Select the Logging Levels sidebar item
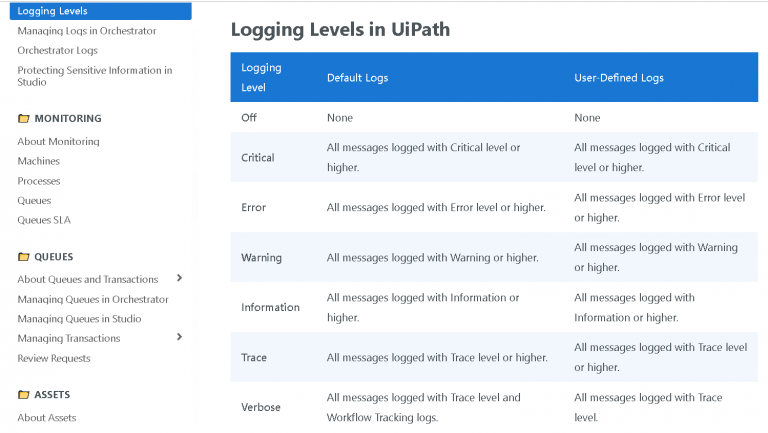Image resolution: width=768 pixels, height=433 pixels. (52, 11)
